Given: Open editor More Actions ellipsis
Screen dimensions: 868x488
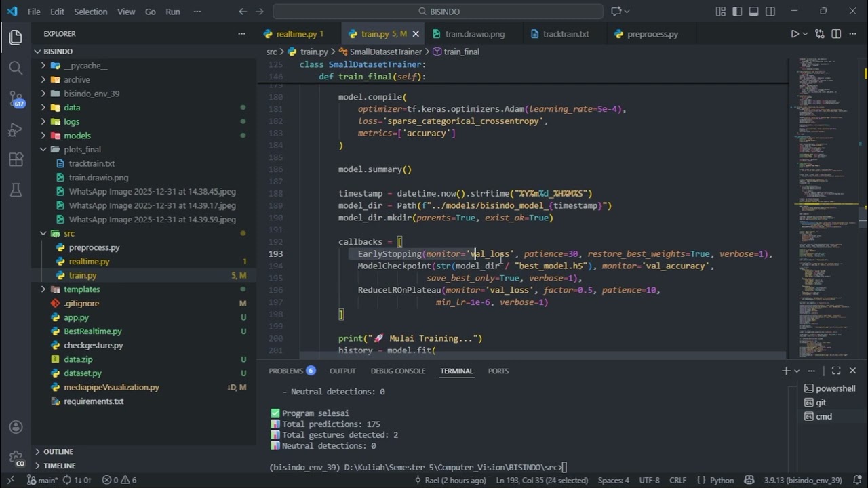Looking at the screenshot, I should [853, 34].
